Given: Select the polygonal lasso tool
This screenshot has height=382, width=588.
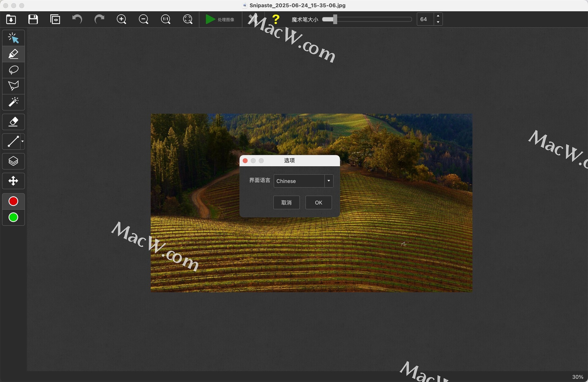Looking at the screenshot, I should [x=13, y=86].
